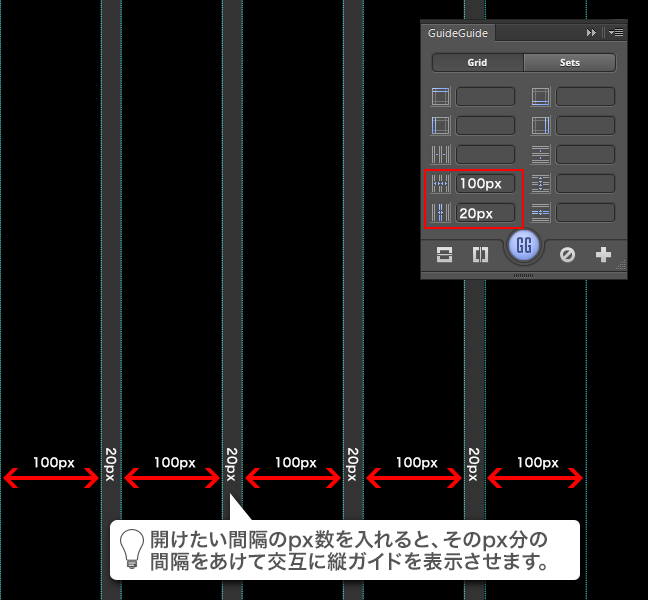Screen dimensions: 648x600
Task: Switch to the Sets view
Action: click(x=569, y=62)
